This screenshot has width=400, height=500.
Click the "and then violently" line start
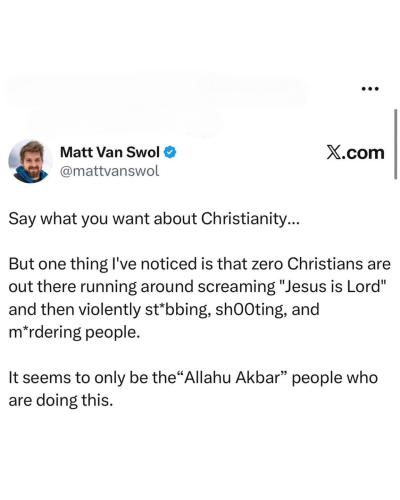[x=75, y=310]
